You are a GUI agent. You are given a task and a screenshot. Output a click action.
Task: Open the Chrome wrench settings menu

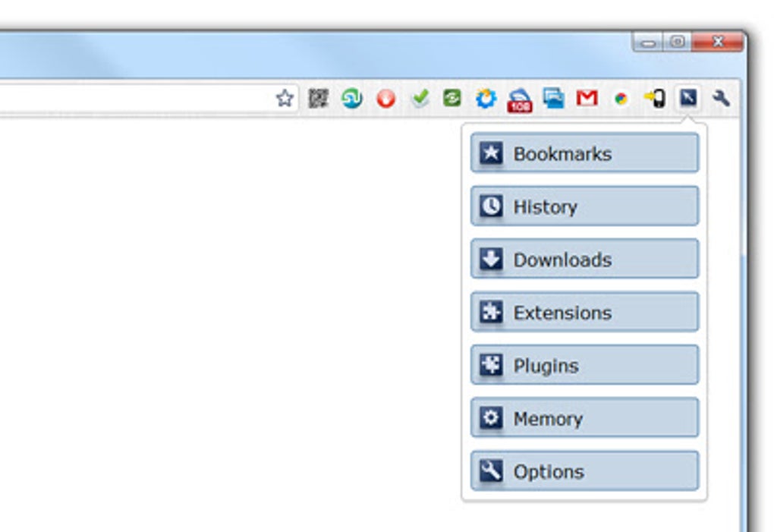pyautogui.click(x=719, y=97)
